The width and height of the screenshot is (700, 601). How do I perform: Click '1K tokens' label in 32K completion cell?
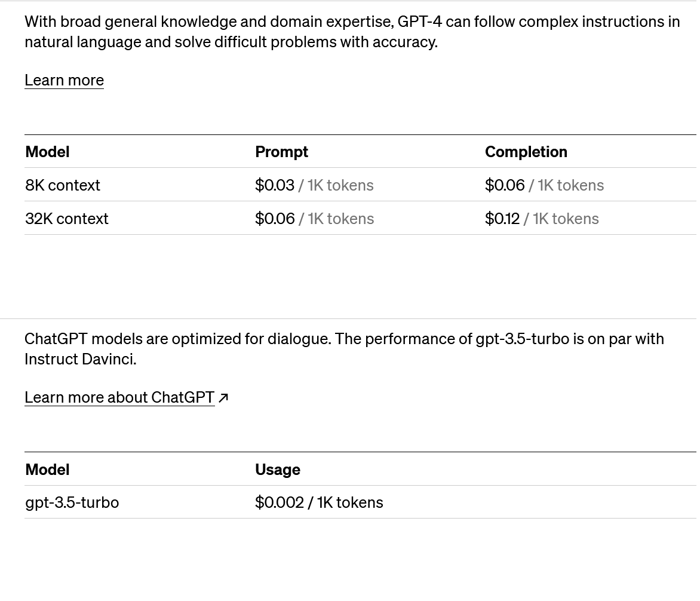coord(566,218)
